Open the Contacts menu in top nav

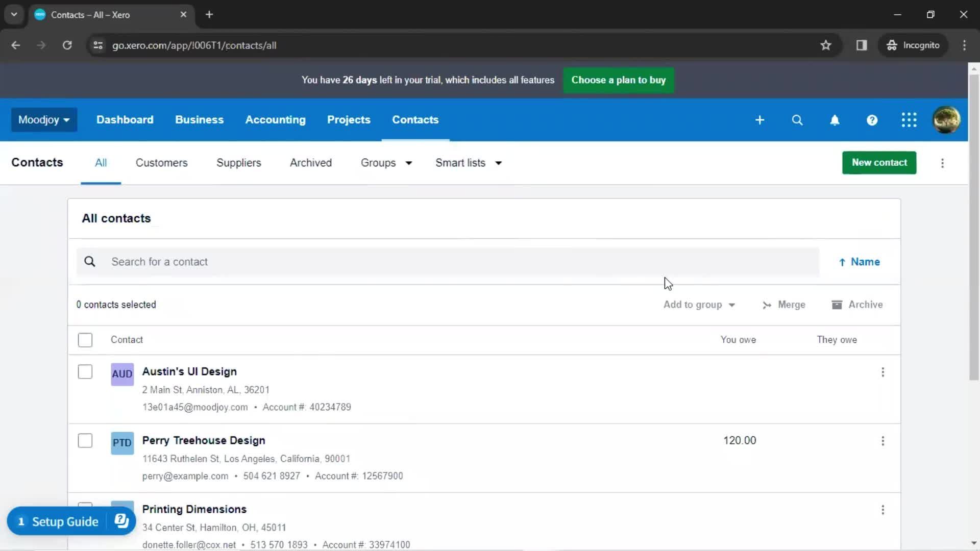point(415,119)
